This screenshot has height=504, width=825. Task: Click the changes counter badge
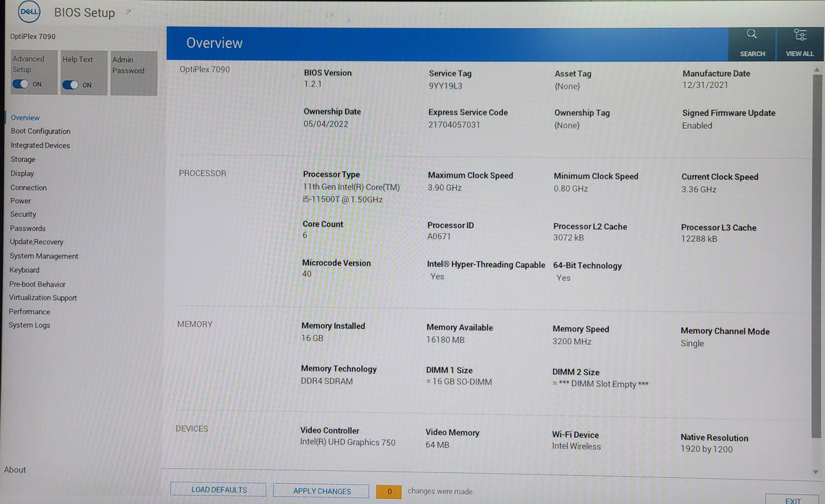click(389, 491)
